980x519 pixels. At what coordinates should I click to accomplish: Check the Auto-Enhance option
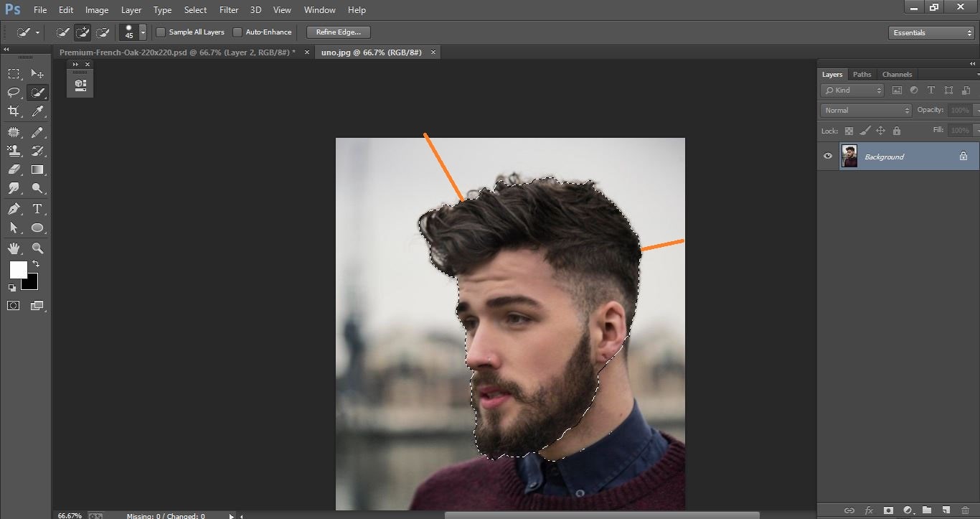(237, 32)
